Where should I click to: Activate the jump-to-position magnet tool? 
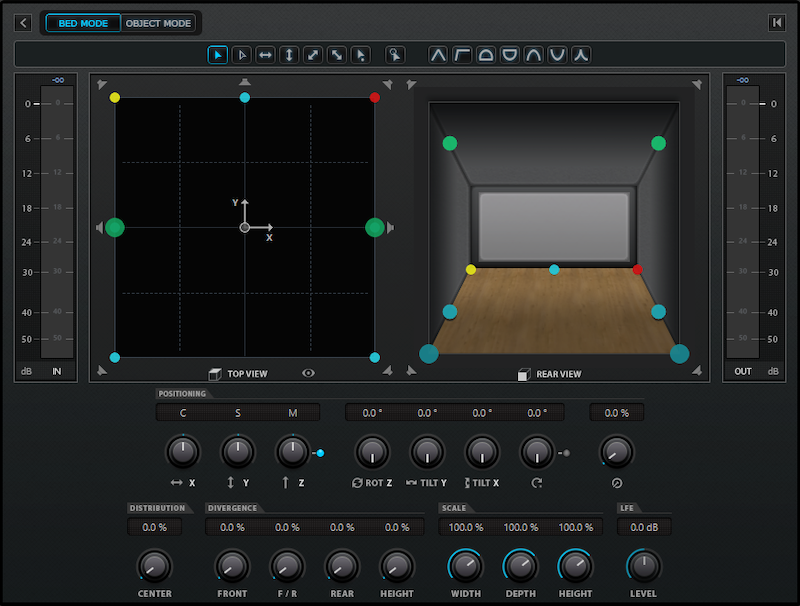394,55
